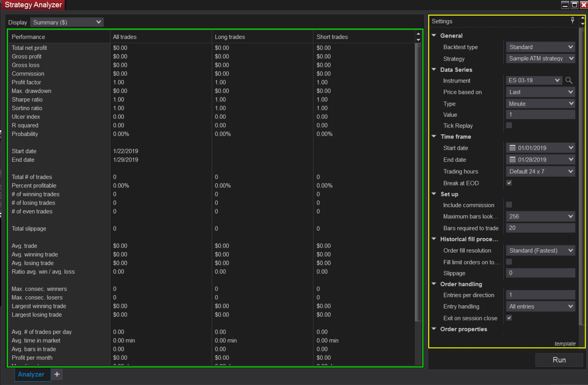Click the Long trades column header
The height and width of the screenshot is (385, 588).
(x=263, y=37)
